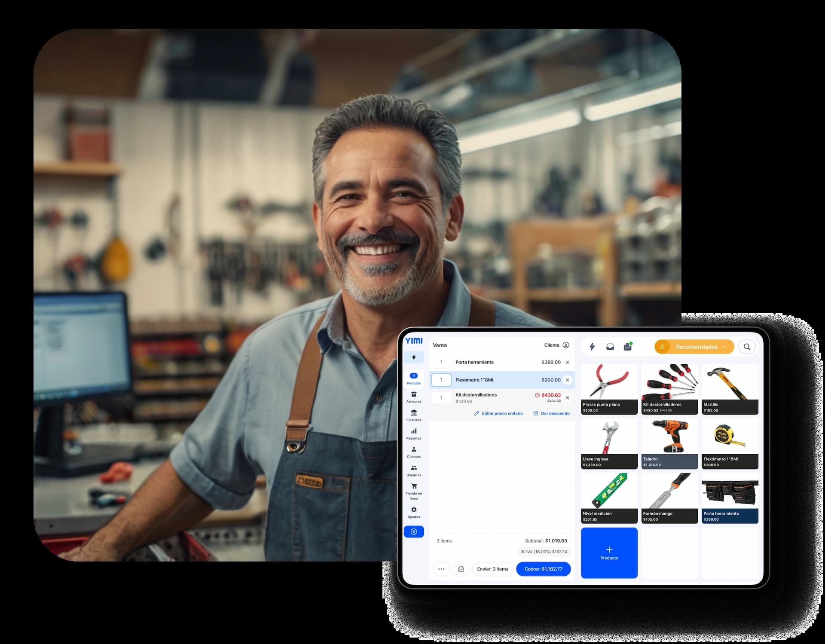Expand the Recomendados dropdown
Image resolution: width=825 pixels, height=644 pixels.
tap(694, 347)
